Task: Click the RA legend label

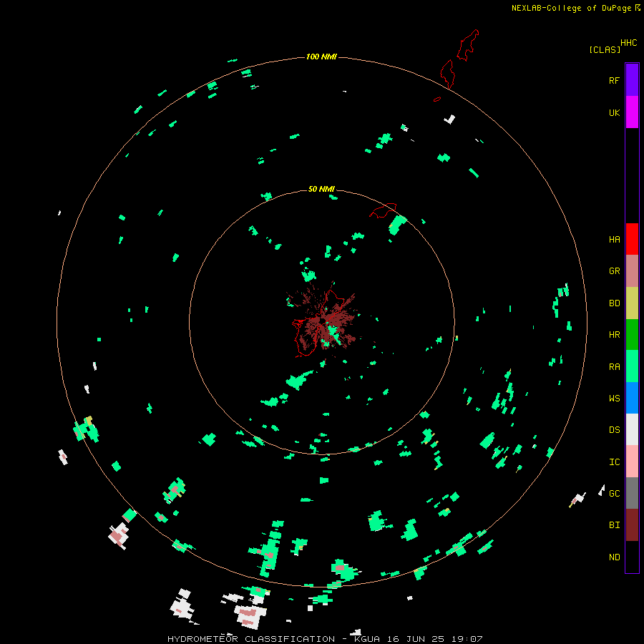Action: click(614, 367)
